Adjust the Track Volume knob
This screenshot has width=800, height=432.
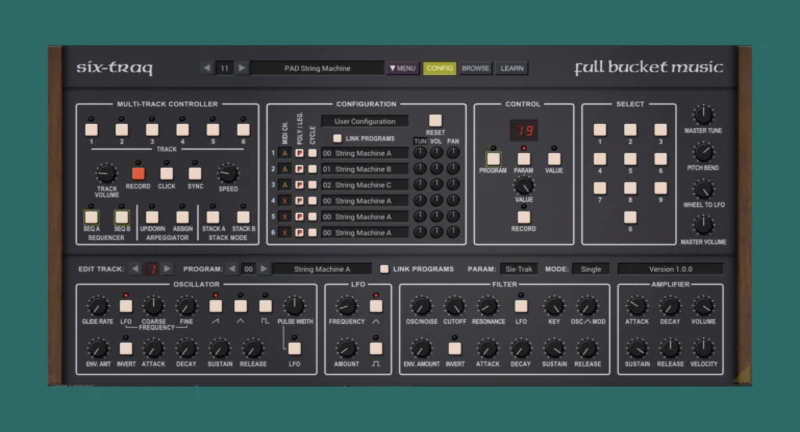pos(106,173)
